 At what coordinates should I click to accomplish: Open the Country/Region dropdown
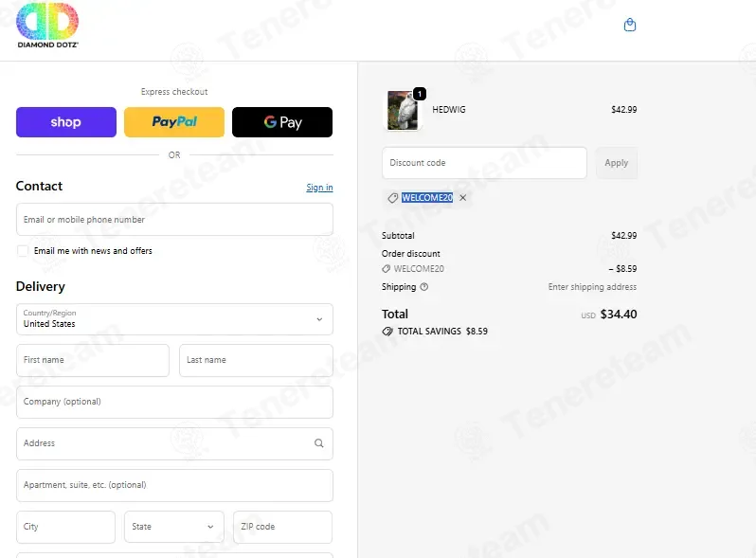[x=174, y=319]
